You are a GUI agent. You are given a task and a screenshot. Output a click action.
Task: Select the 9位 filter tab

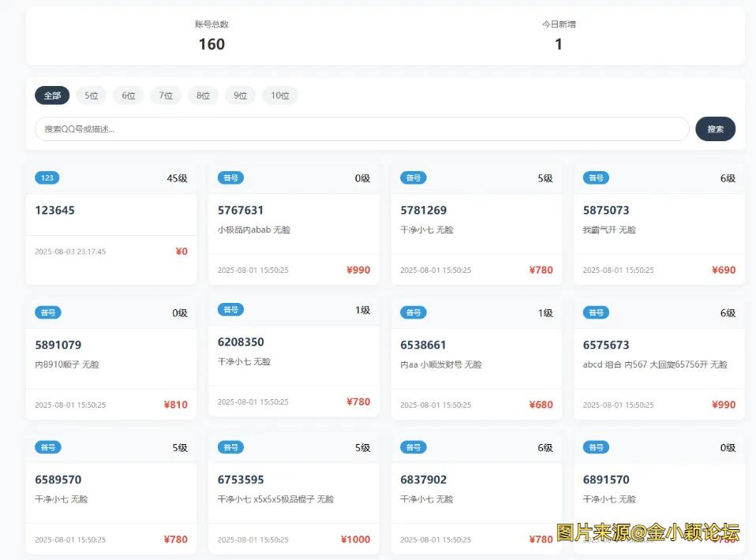(x=241, y=95)
